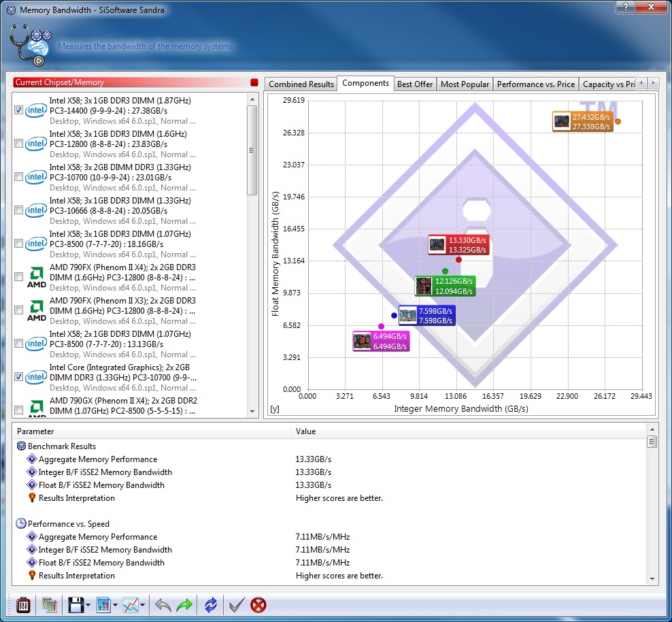Check Intel X58 PC3-10700 23.01GB/s checkbox
672x622 pixels.
[18, 177]
